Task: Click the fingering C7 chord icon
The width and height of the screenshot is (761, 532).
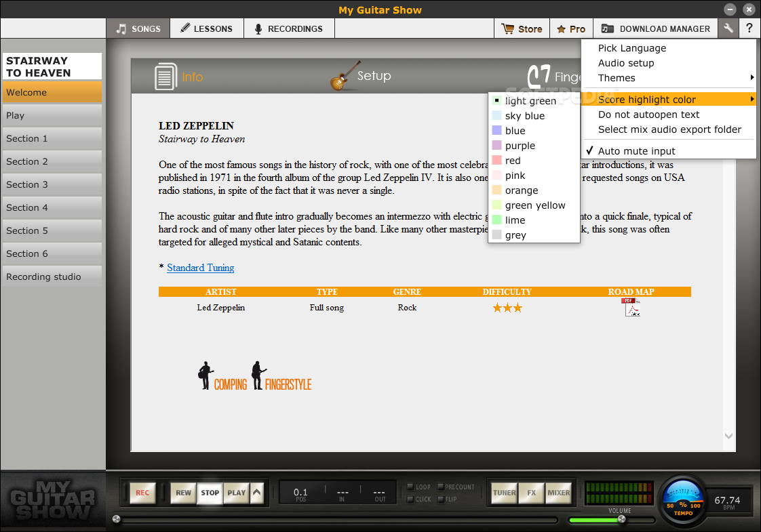Action: [x=539, y=77]
